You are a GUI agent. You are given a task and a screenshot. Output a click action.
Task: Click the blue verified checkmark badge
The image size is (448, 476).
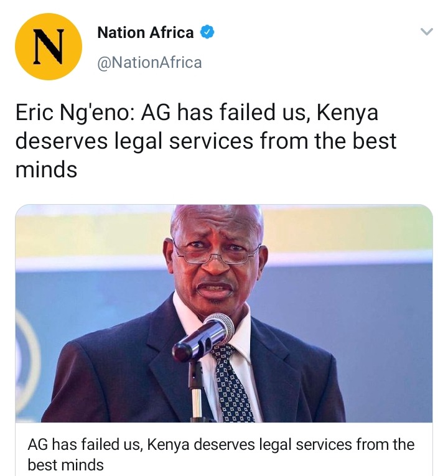208,32
